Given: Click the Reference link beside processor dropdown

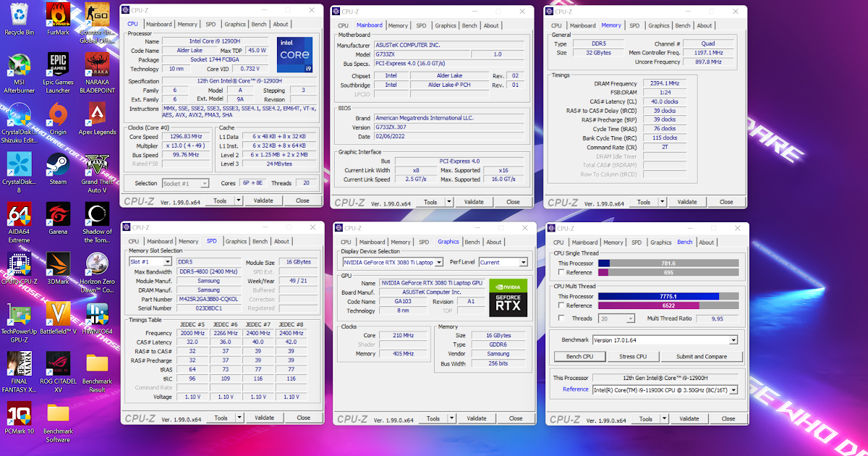Looking at the screenshot, I should (576, 389).
